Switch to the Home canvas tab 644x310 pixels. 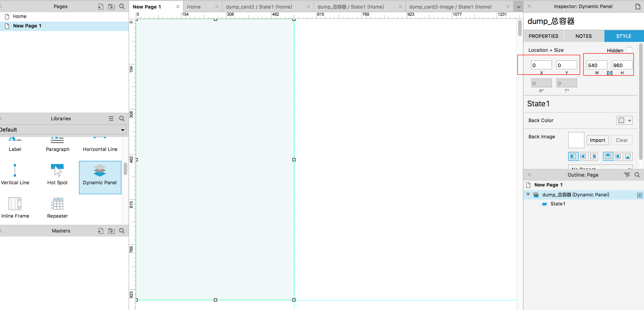pos(194,7)
